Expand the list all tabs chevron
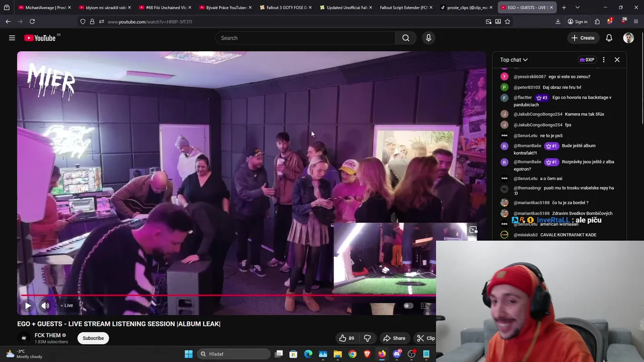Viewport: 644px width, 362px height. (578, 8)
